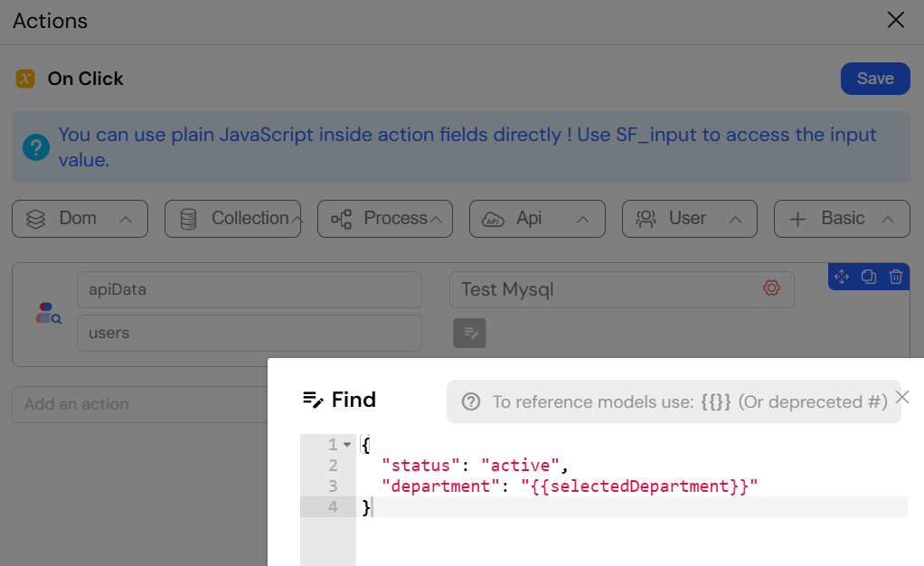Open the Basic actions dropdown
This screenshot has width=924, height=566.
click(842, 219)
